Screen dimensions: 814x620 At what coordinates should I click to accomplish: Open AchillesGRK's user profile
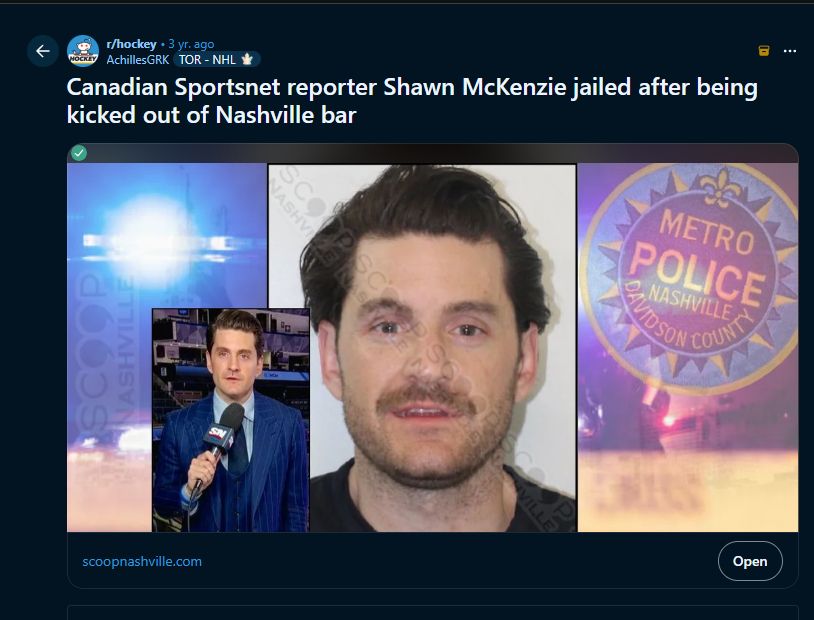pyautogui.click(x=138, y=60)
